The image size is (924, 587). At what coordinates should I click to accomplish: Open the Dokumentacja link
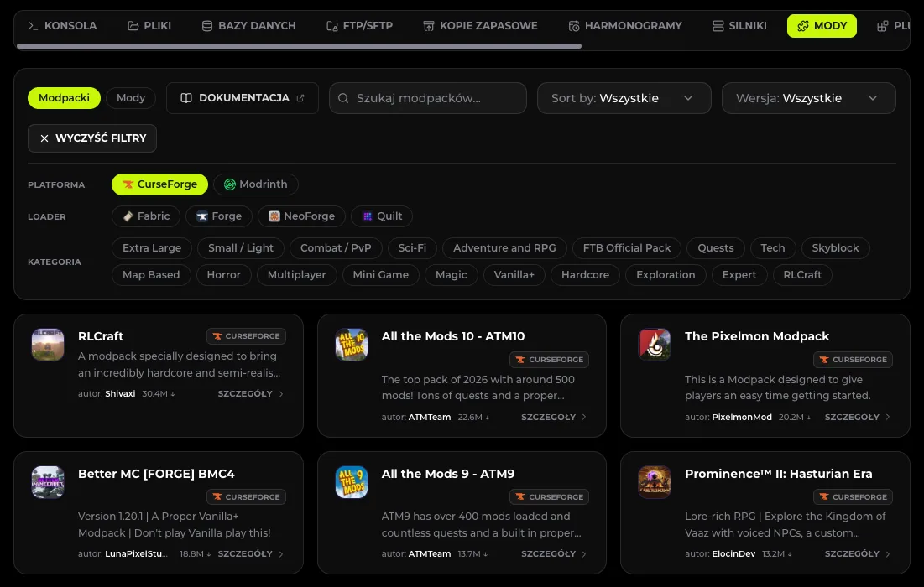tap(243, 98)
